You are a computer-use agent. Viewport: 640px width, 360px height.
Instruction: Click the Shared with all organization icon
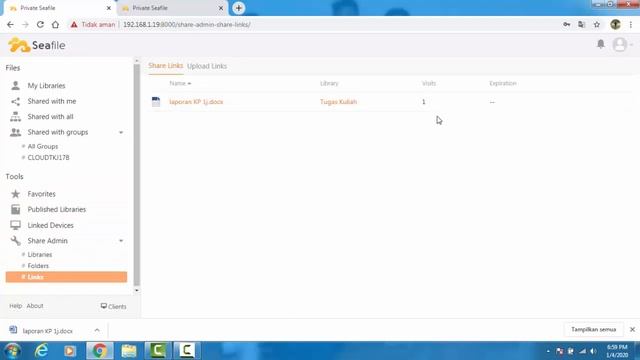(16, 117)
